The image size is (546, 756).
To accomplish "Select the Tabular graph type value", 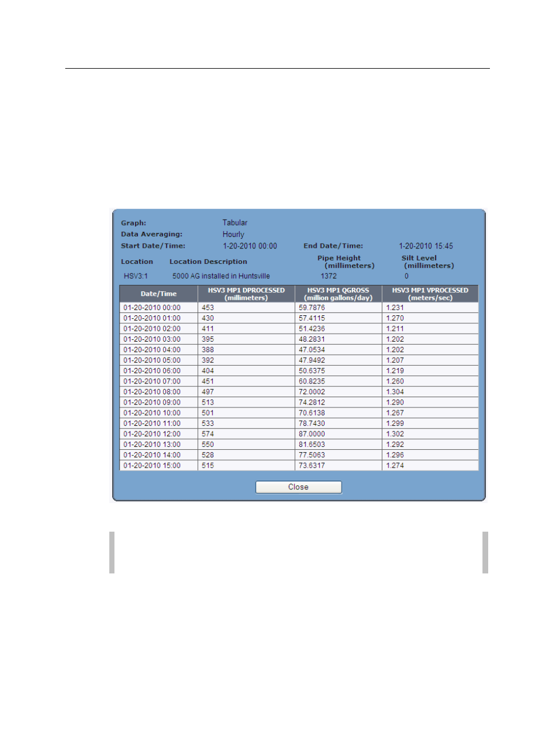I will [235, 223].
